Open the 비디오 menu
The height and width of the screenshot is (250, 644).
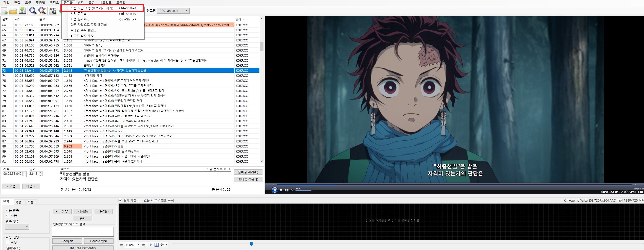coord(54,2)
